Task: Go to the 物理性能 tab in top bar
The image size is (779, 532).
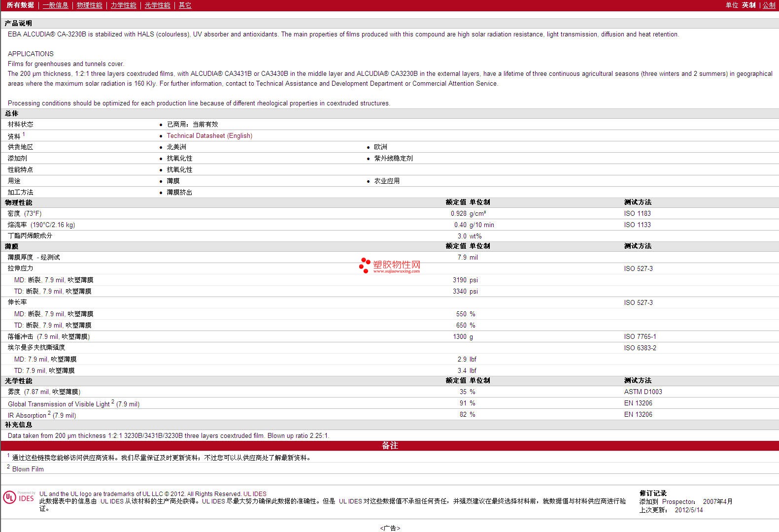Action: pyautogui.click(x=89, y=5)
